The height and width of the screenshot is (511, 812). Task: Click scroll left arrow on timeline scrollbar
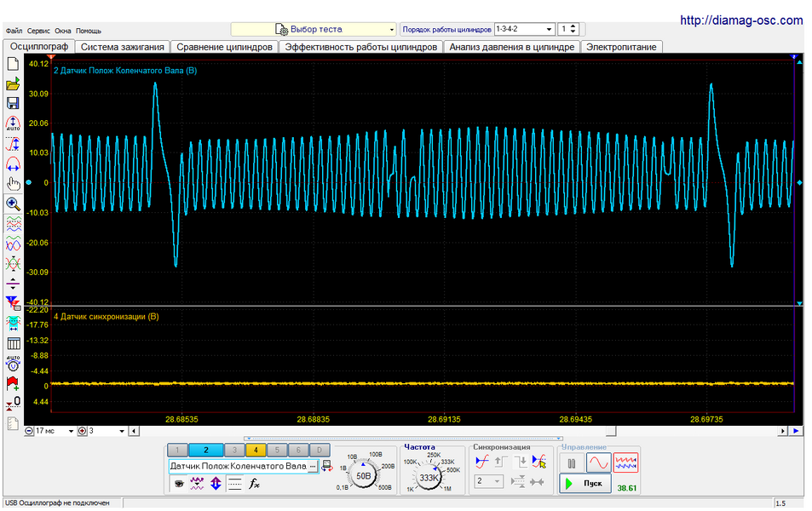pyautogui.click(x=134, y=431)
